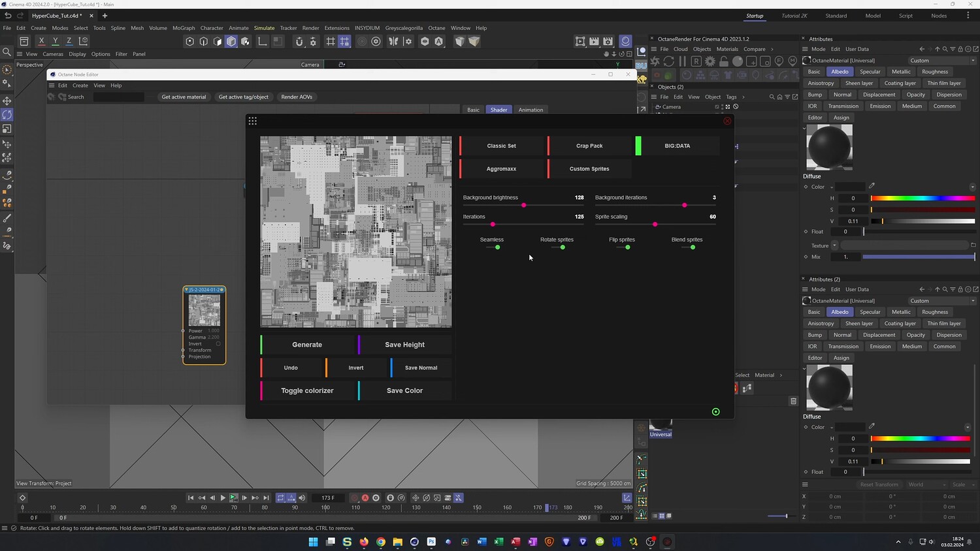980x551 pixels.
Task: Expand more Objects menu items chevron
Action: pos(743,97)
